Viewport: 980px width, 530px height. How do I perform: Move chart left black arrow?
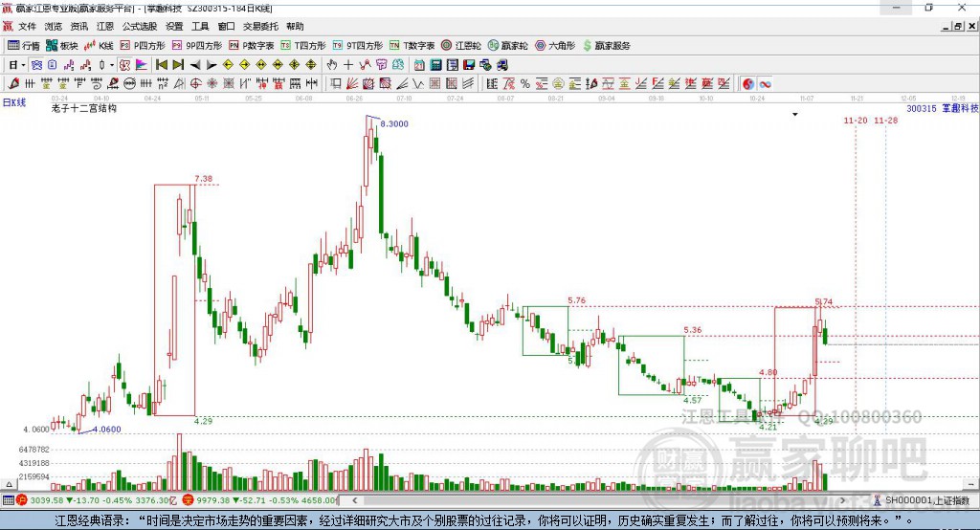[x=195, y=65]
